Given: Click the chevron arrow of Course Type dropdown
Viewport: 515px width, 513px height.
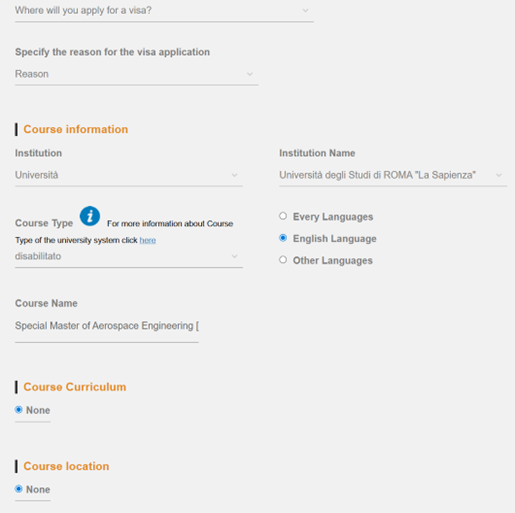Looking at the screenshot, I should 234,256.
